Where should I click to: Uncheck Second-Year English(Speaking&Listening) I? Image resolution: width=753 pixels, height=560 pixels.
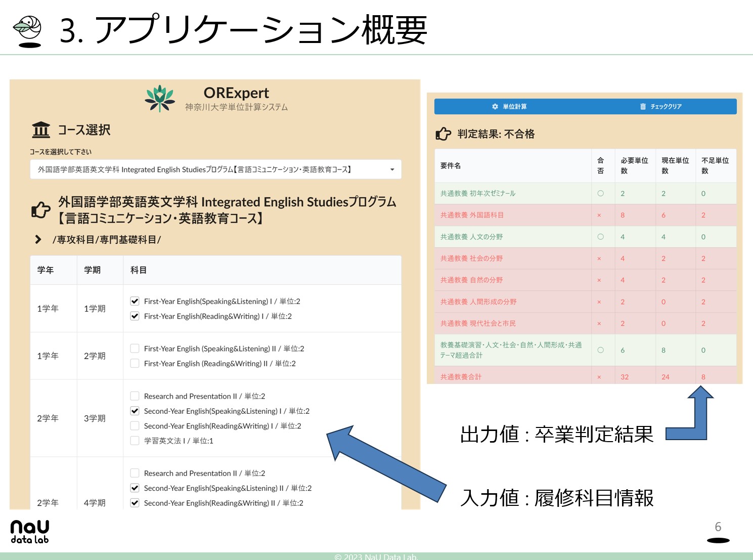(135, 411)
